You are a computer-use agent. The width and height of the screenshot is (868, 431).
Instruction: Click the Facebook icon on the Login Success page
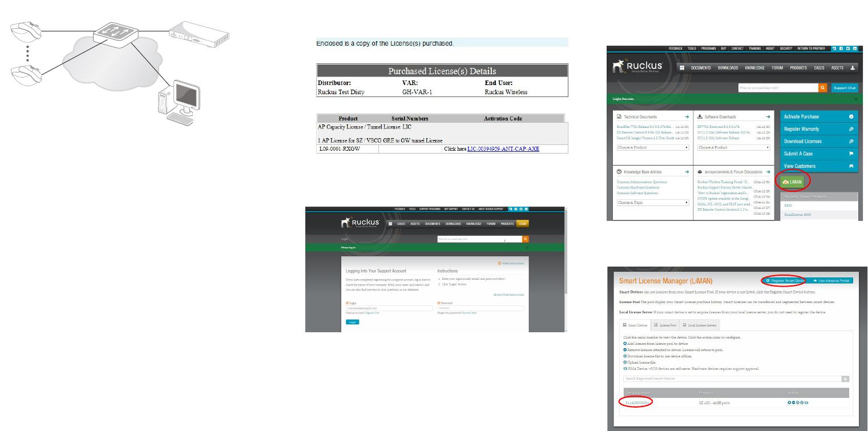[841, 49]
